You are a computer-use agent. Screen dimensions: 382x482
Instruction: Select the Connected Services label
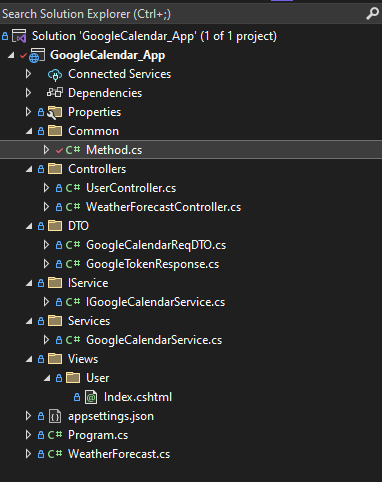click(120, 74)
